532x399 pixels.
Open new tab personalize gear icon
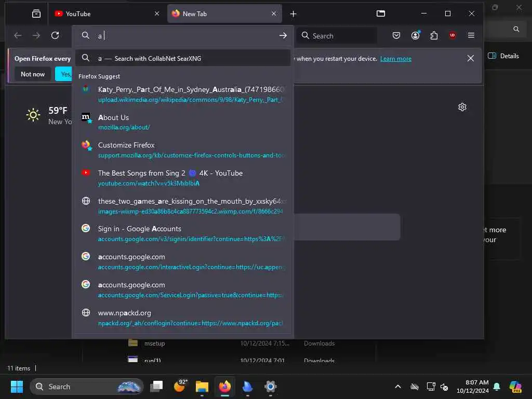462,107
